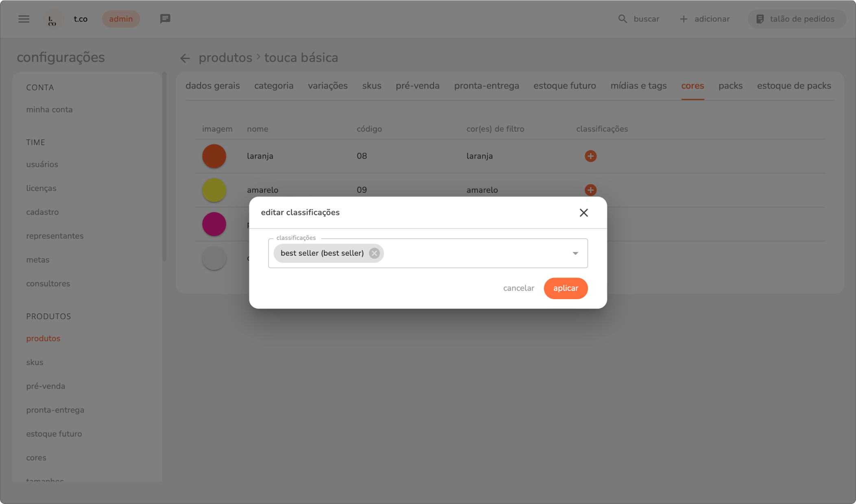Add classification to amarelo row

coord(590,190)
